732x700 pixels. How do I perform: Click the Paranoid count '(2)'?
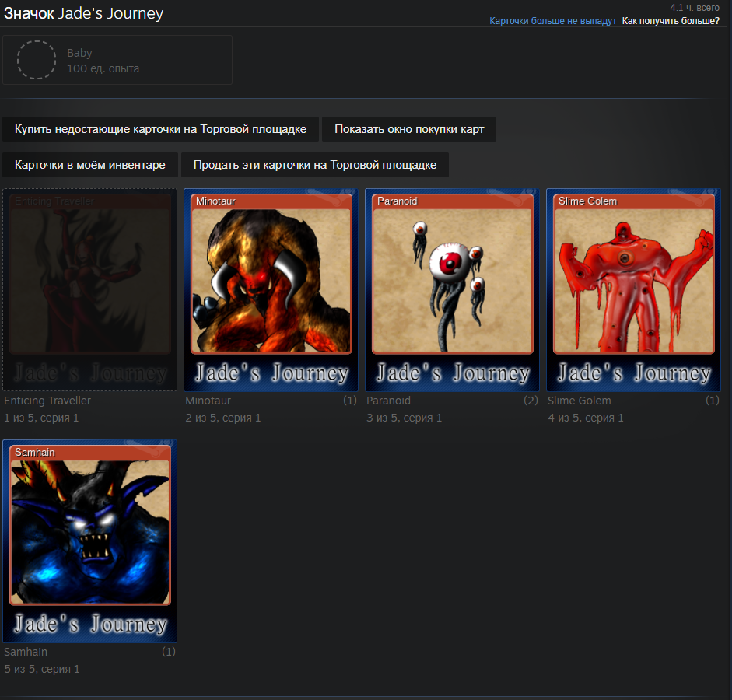(531, 401)
